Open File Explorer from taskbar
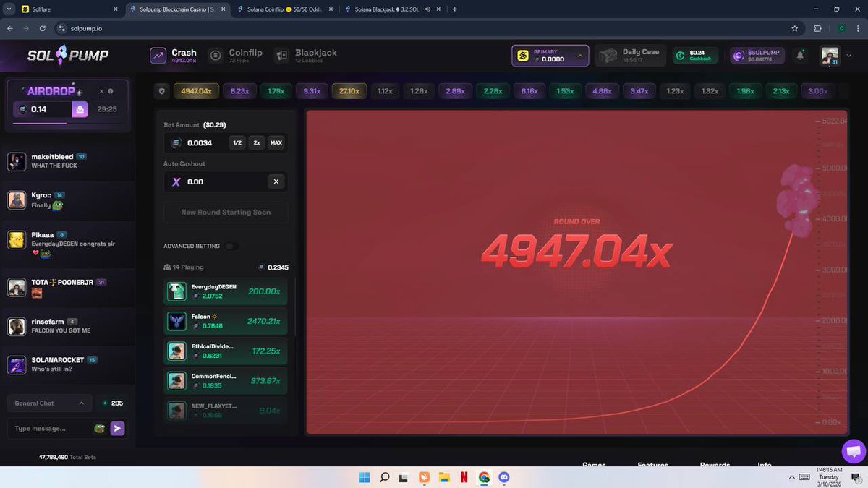The image size is (868, 488). click(x=444, y=478)
